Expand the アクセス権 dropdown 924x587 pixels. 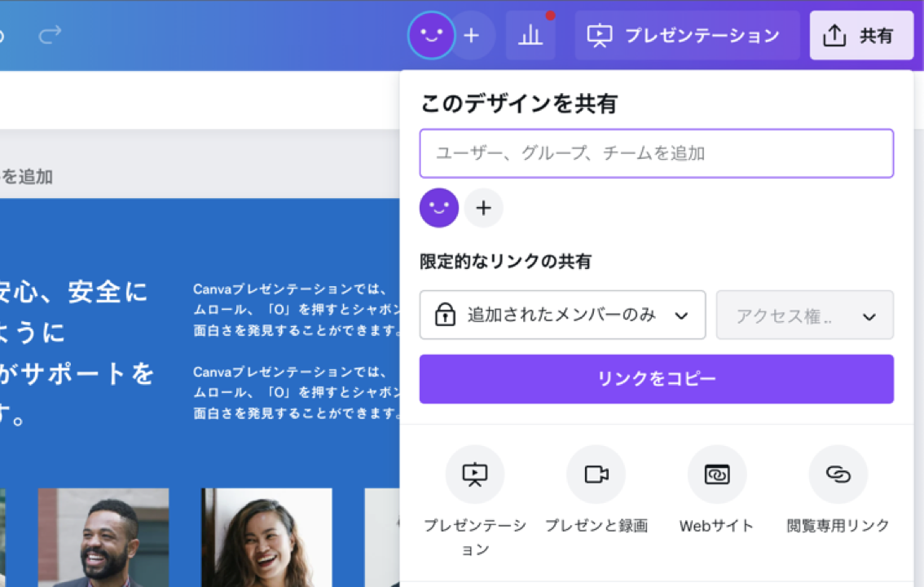point(805,315)
